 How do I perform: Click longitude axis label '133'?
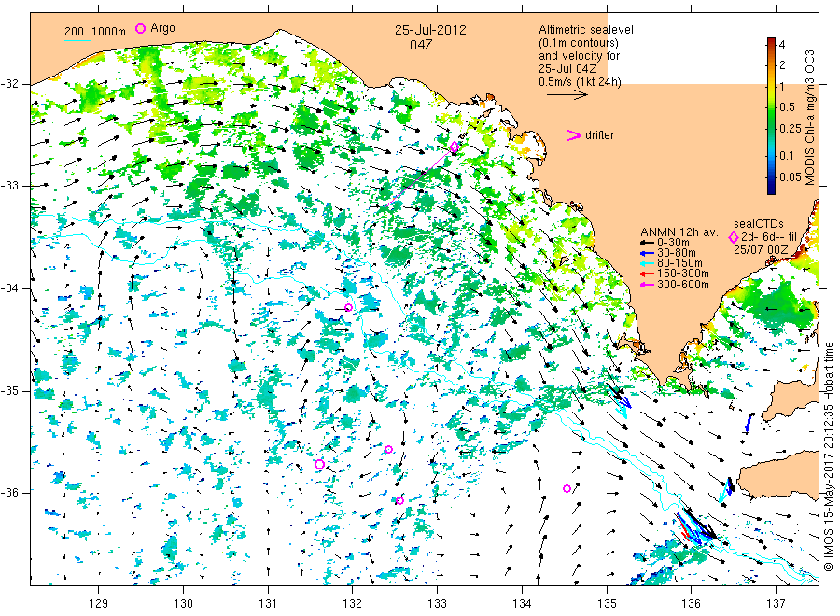(437, 604)
